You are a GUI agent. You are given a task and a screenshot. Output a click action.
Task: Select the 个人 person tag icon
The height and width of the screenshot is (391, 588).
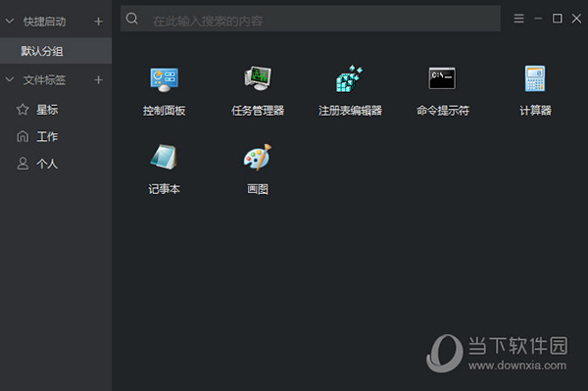click(23, 164)
